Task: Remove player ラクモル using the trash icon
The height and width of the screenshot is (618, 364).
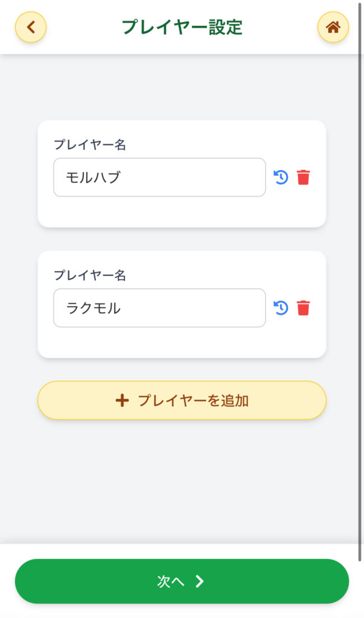Action: point(303,308)
